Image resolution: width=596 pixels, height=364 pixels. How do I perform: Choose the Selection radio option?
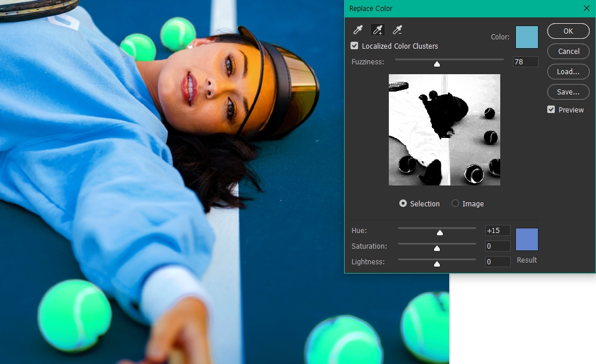coord(403,203)
